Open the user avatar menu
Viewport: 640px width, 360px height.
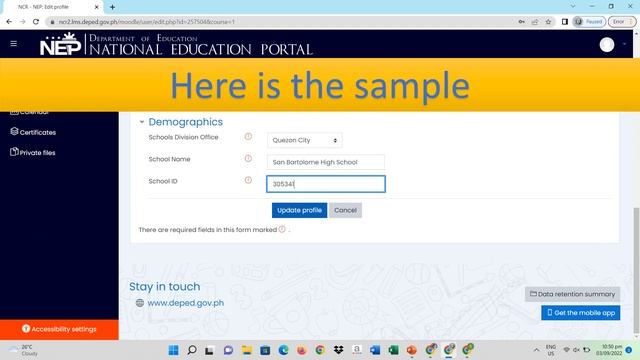[607, 44]
